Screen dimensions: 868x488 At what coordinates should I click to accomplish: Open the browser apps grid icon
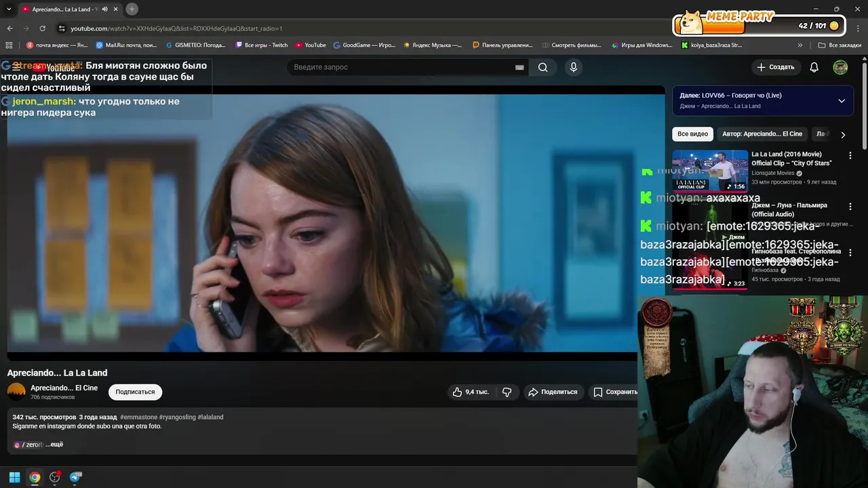9,45
